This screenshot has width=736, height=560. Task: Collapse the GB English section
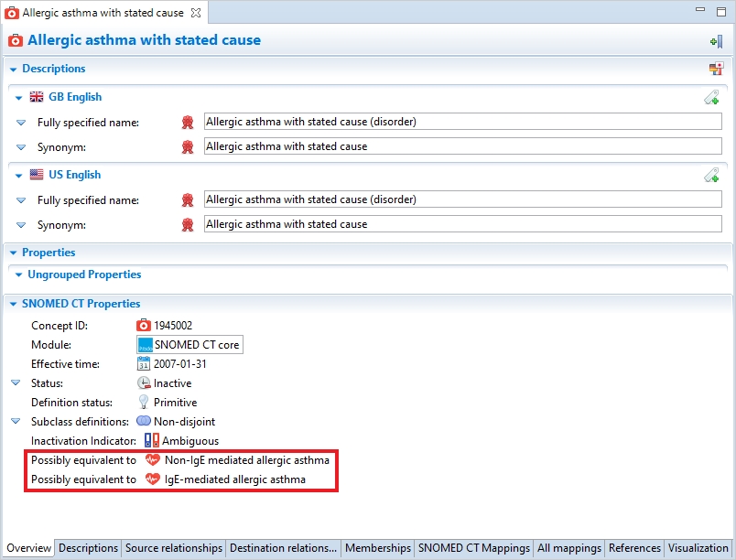(x=18, y=97)
